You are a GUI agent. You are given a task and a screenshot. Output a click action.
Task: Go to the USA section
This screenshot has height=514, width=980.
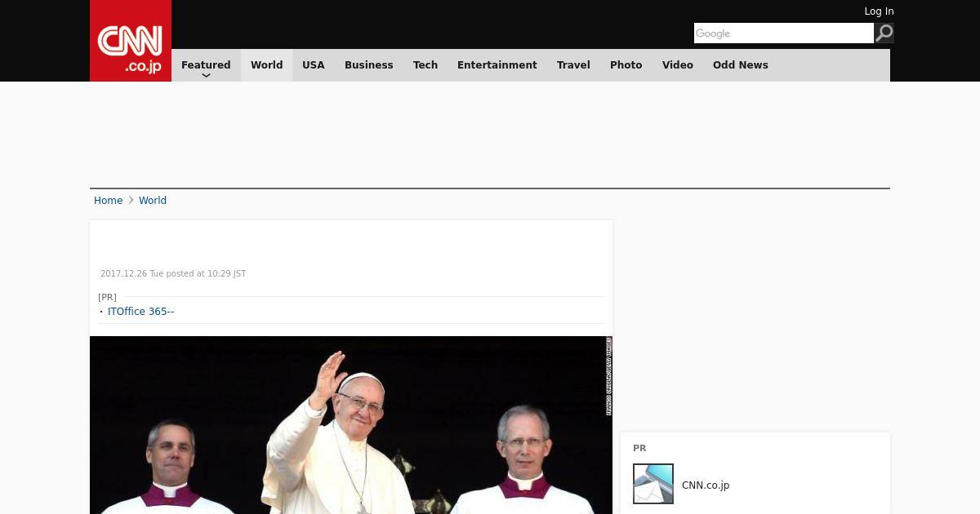pos(314,65)
